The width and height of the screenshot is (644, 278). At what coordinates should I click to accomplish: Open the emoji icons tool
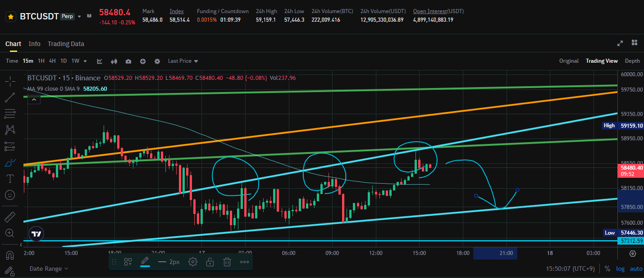click(x=10, y=195)
